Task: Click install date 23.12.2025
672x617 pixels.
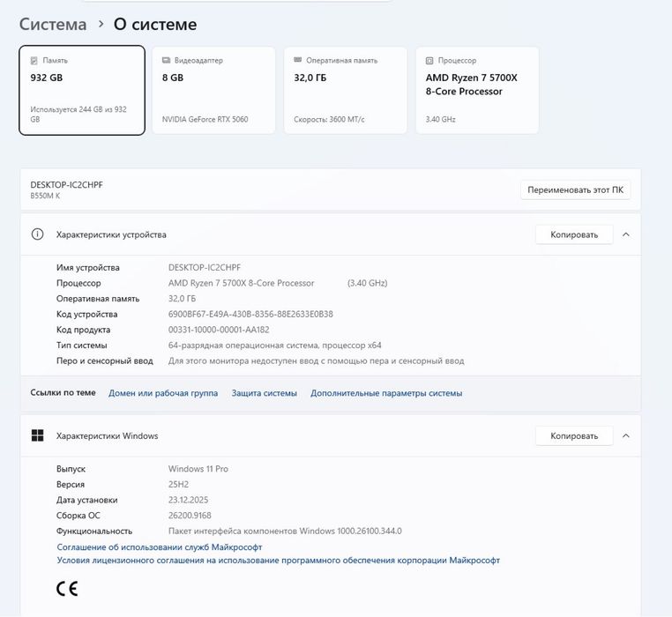Action: (188, 500)
